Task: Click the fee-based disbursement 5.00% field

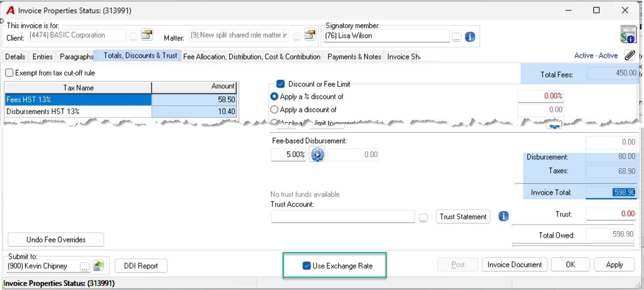Action: point(289,154)
